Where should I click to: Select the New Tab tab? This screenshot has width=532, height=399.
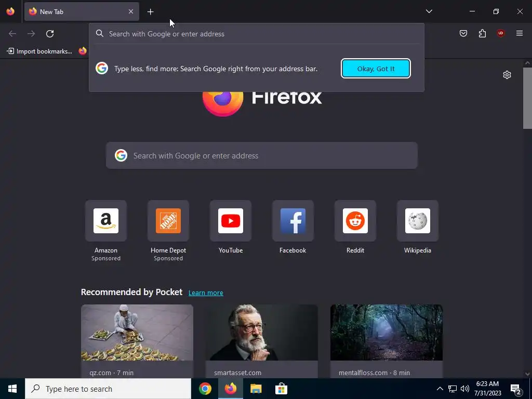click(82, 11)
